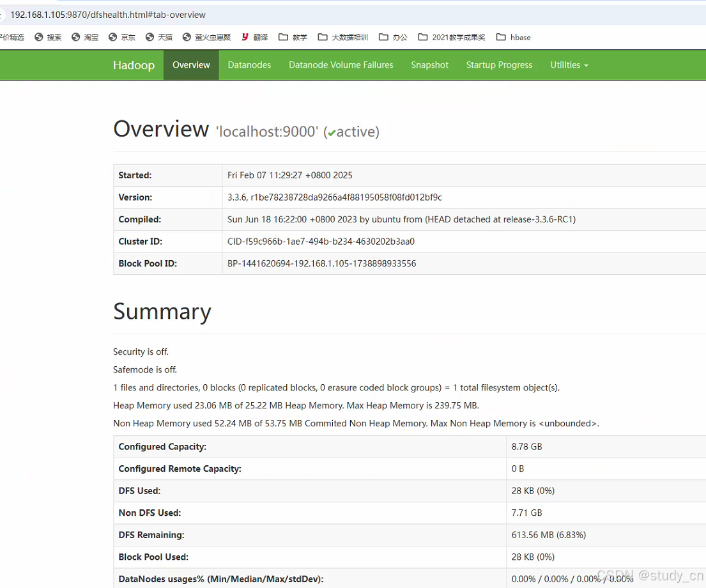Select the Overview tab
Viewport: 706px width, 588px height.
191,65
